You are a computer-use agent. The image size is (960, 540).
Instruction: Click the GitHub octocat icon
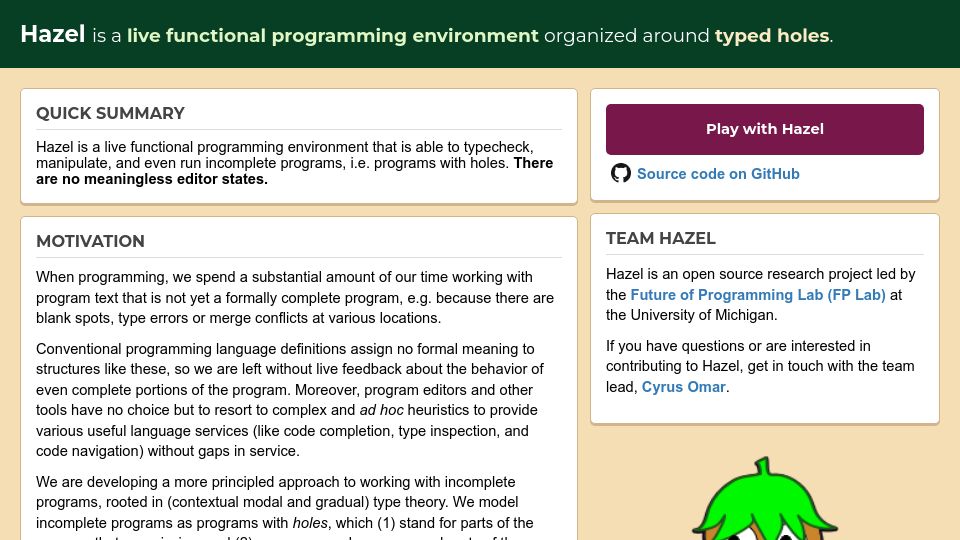(620, 173)
